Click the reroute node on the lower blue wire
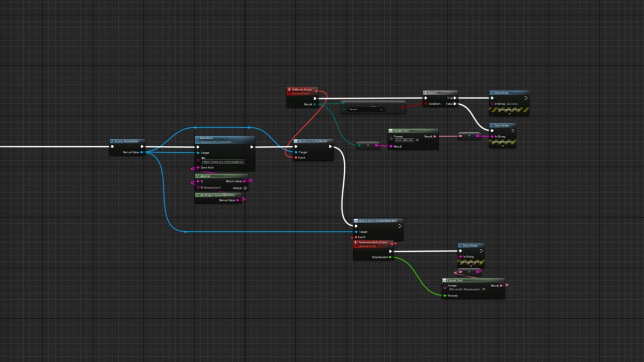This screenshot has height=362, width=644. point(186,232)
